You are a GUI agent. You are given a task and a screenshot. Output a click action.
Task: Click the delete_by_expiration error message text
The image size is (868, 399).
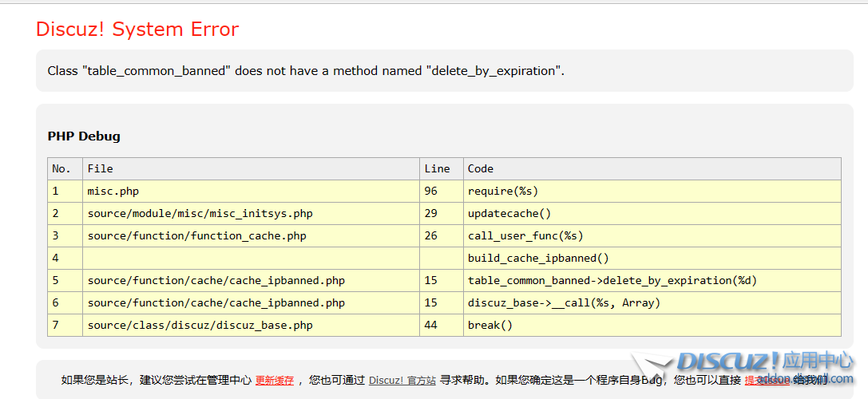(x=305, y=71)
